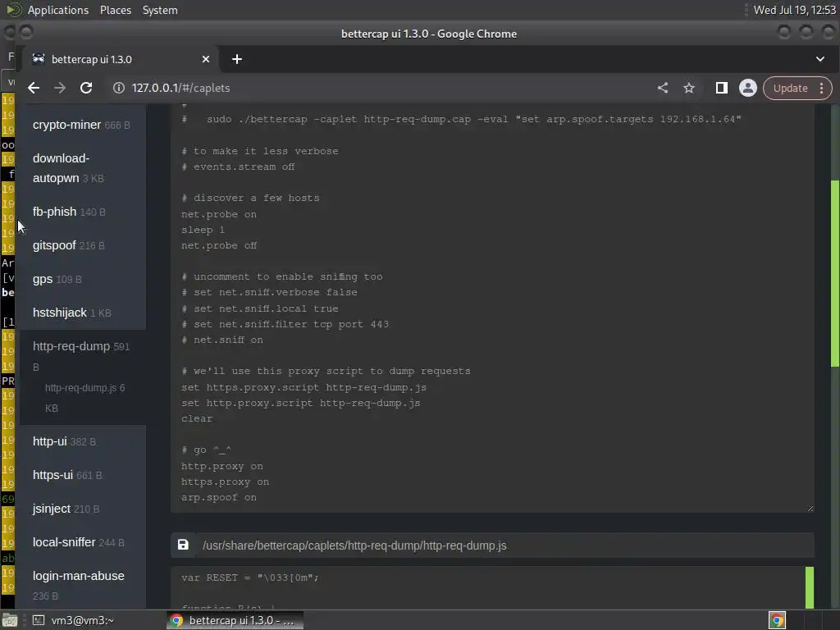Click the Applications menu logo icon

[x=13, y=10]
